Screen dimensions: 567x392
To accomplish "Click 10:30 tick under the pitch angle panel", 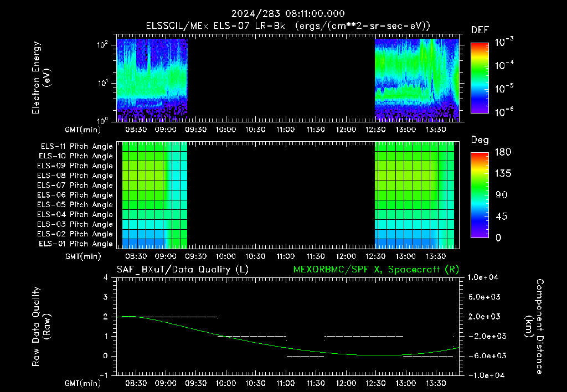I will (255, 256).
